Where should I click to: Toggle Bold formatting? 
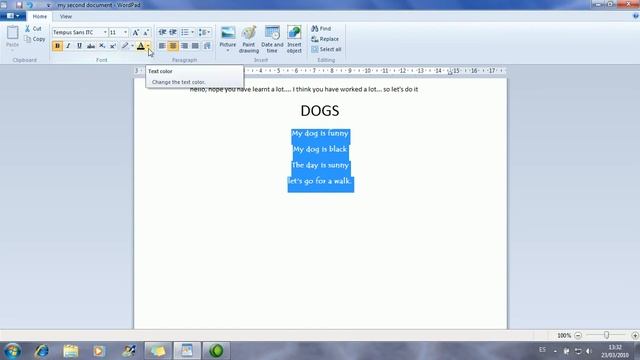[x=57, y=46]
